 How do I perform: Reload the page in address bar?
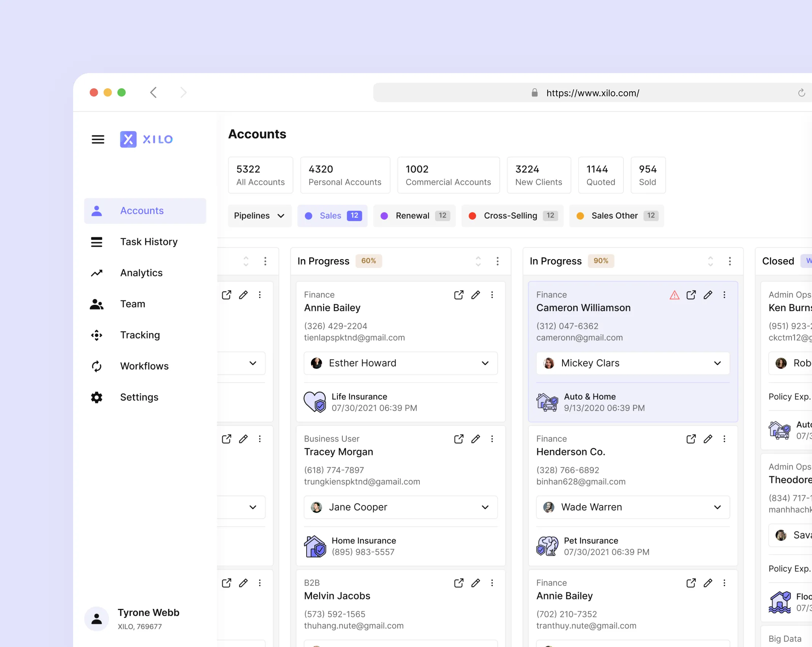coord(801,93)
